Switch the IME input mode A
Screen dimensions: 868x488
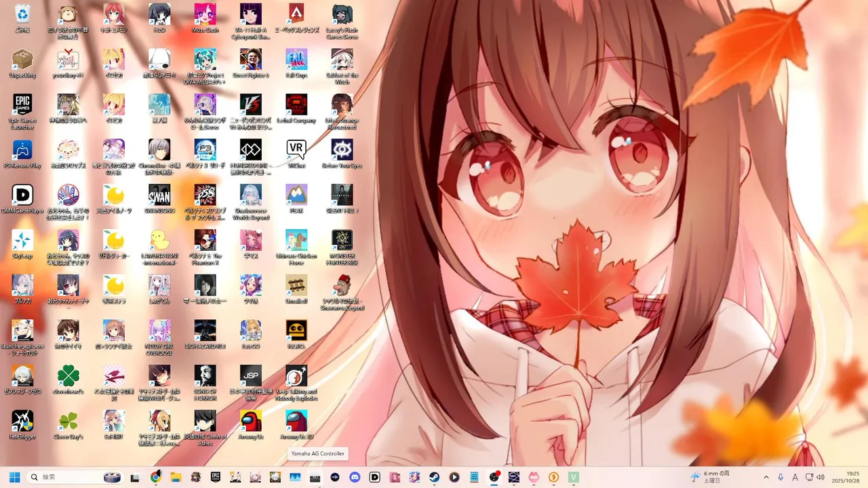click(x=795, y=477)
